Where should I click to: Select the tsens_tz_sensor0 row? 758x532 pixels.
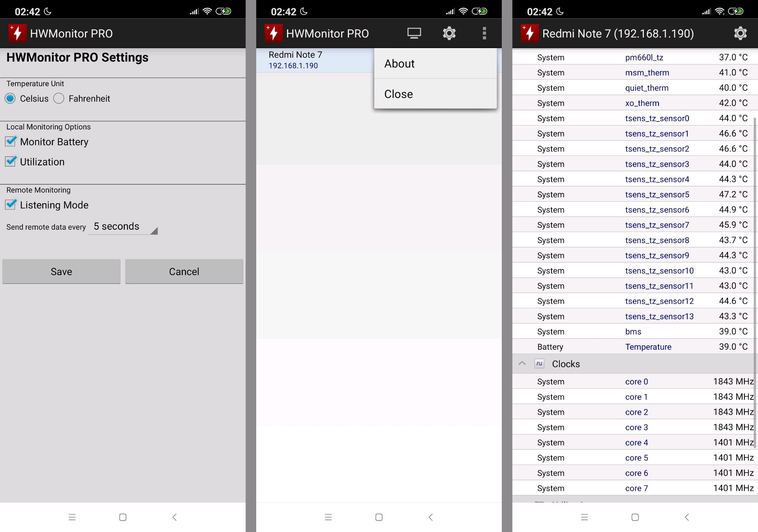(x=635, y=118)
